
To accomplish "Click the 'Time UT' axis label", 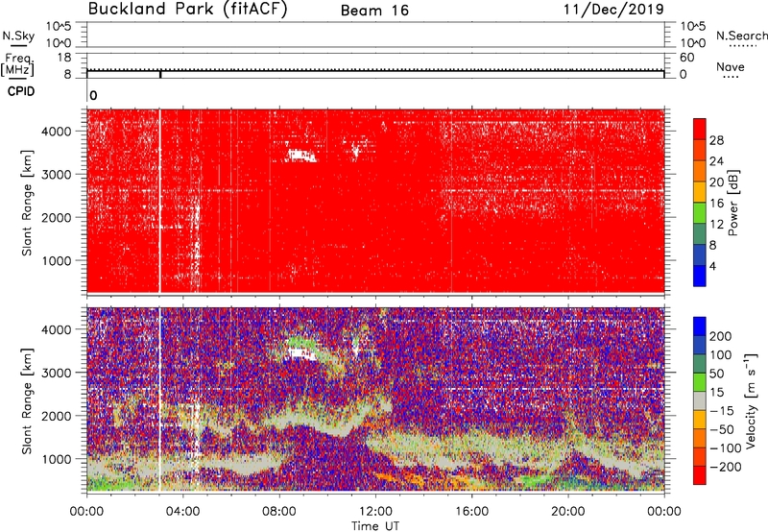I will pyautogui.click(x=375, y=526).
